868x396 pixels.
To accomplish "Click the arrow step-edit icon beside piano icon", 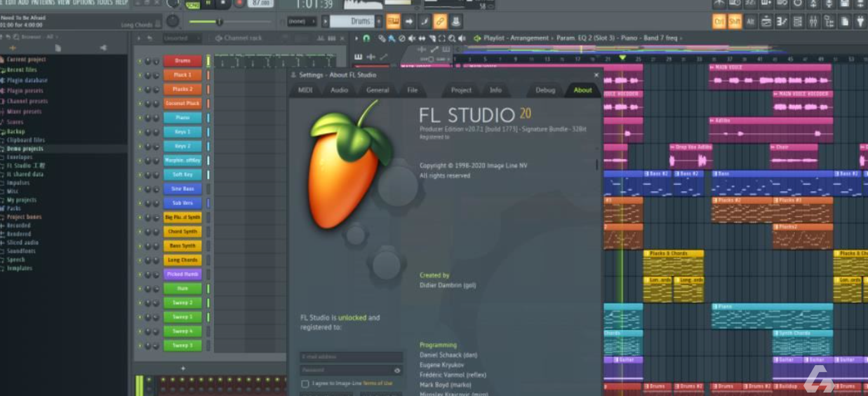I will [409, 22].
